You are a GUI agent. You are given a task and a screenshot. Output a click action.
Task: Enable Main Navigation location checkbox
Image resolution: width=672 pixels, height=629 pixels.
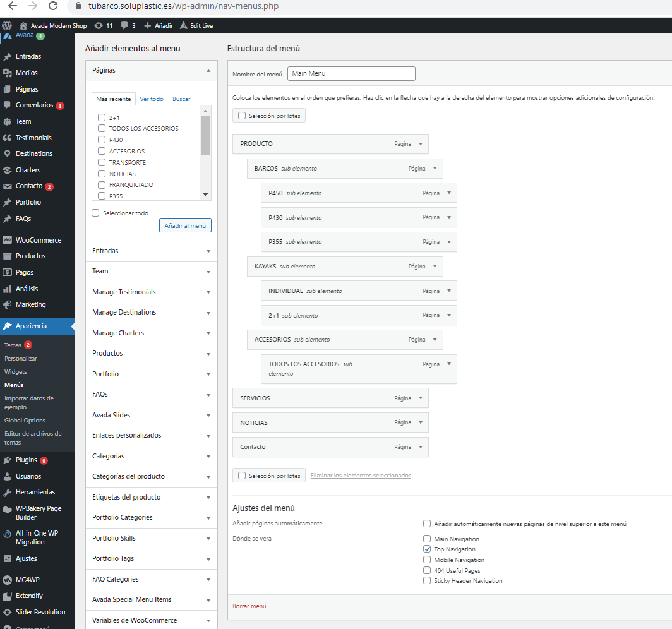coord(427,539)
